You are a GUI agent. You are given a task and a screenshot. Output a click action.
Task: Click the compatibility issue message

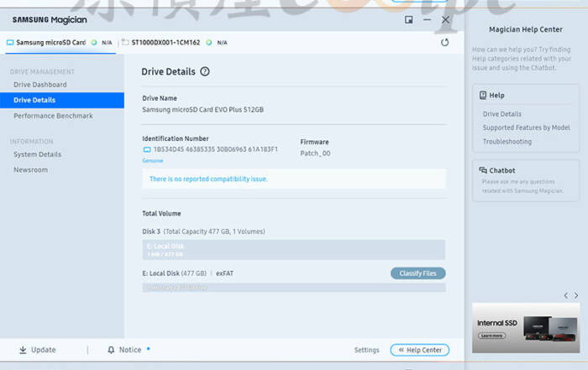[208, 179]
